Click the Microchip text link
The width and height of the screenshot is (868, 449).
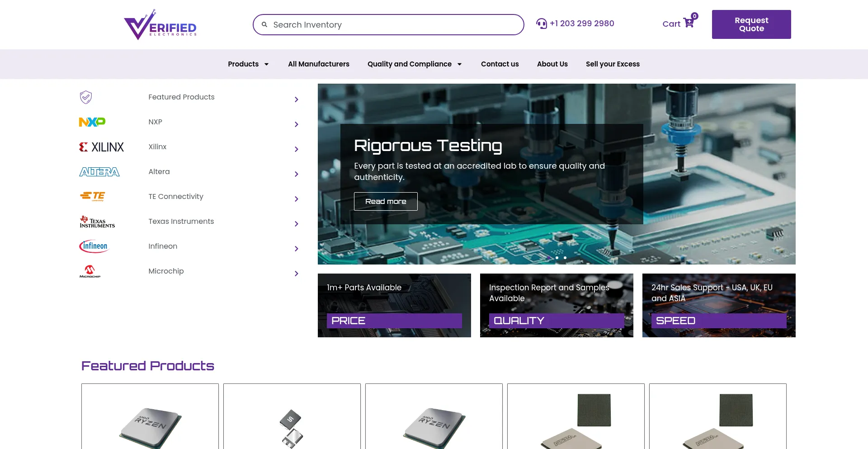(x=166, y=271)
